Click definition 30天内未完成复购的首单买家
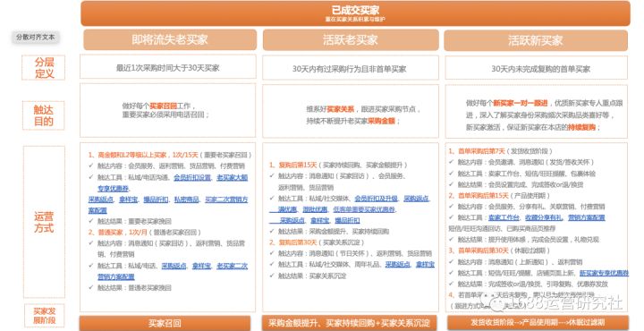This screenshot has height=331, width=644. tap(540, 69)
